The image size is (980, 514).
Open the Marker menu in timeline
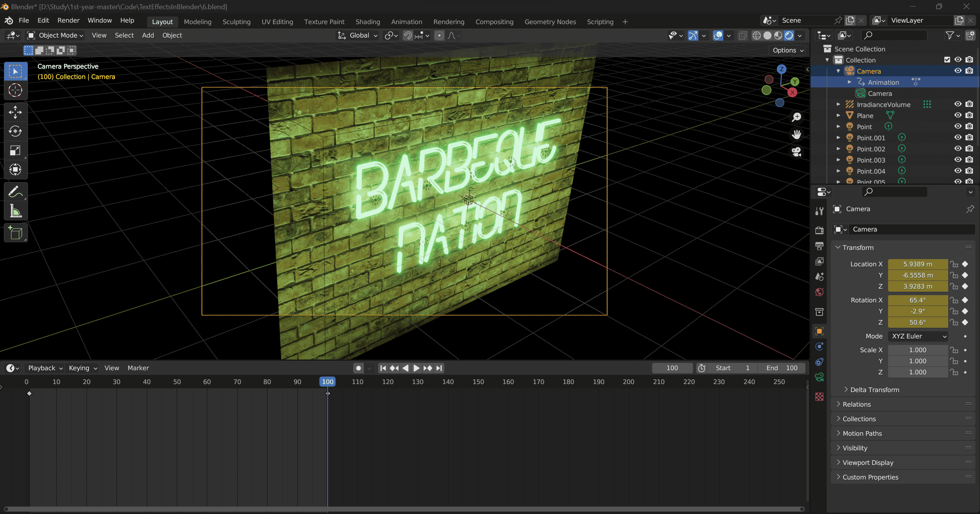coord(138,368)
